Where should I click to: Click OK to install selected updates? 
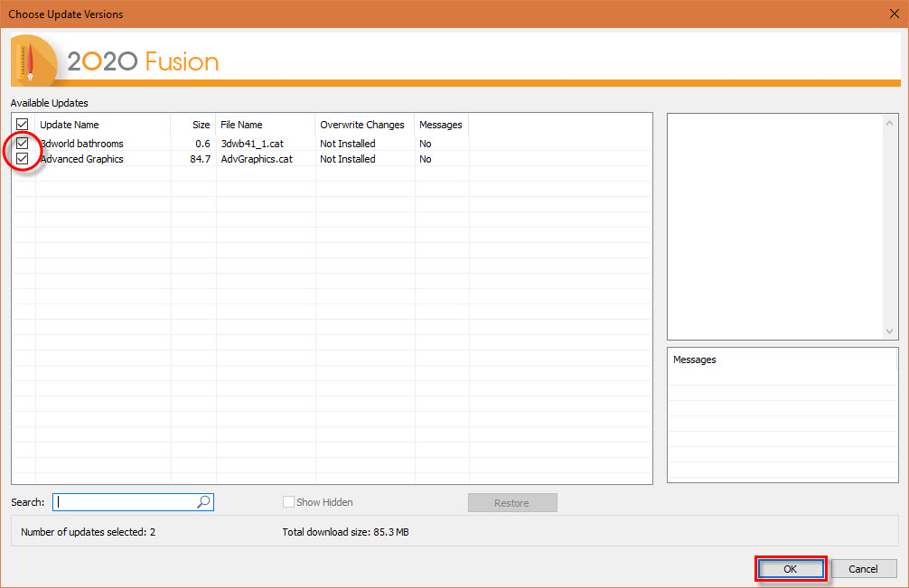click(x=790, y=568)
